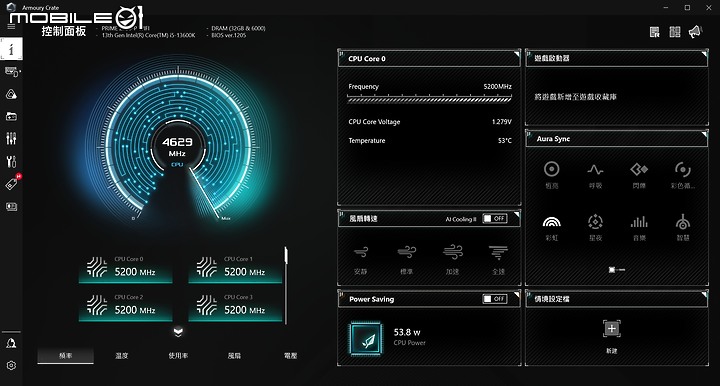Switch to the 使用率 usage tab
The height and width of the screenshot is (386, 720).
(x=178, y=356)
